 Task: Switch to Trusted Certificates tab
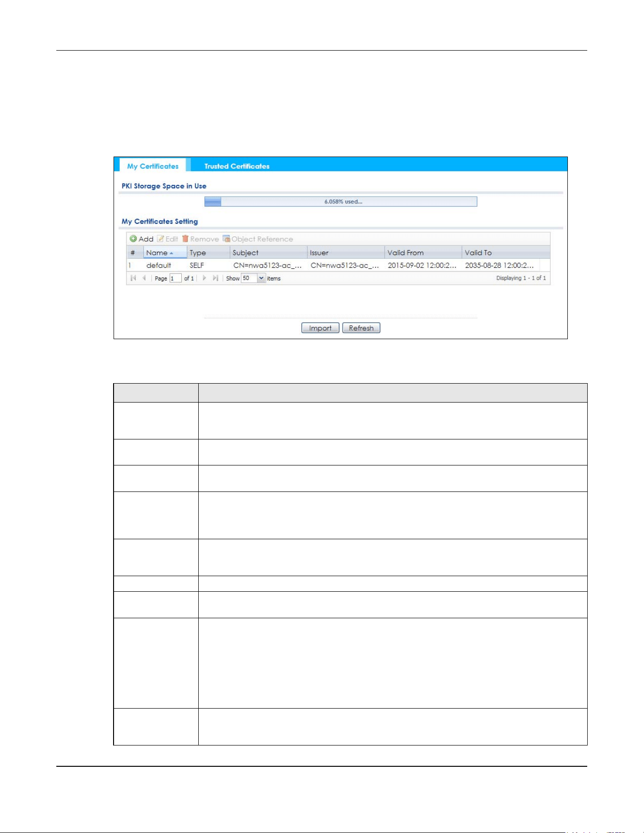tap(237, 166)
